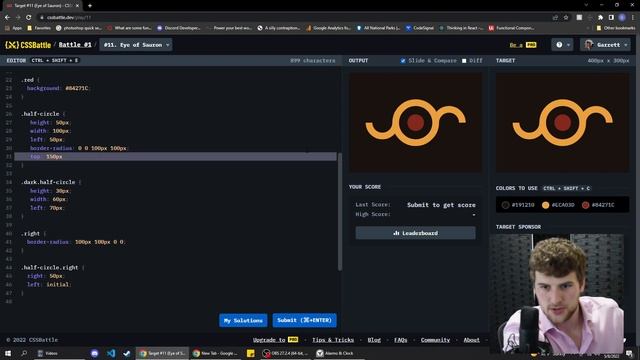Open the Google Analytics bookmark
This screenshot has width=640, height=360.
coord(328,28)
